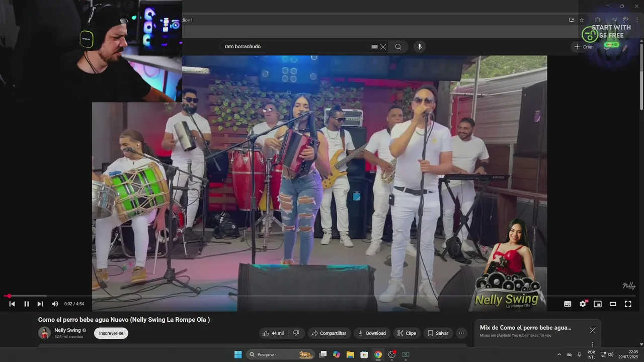Image resolution: width=644 pixels, height=362 pixels.
Task: Create a Clipe from video
Action: coord(407,333)
